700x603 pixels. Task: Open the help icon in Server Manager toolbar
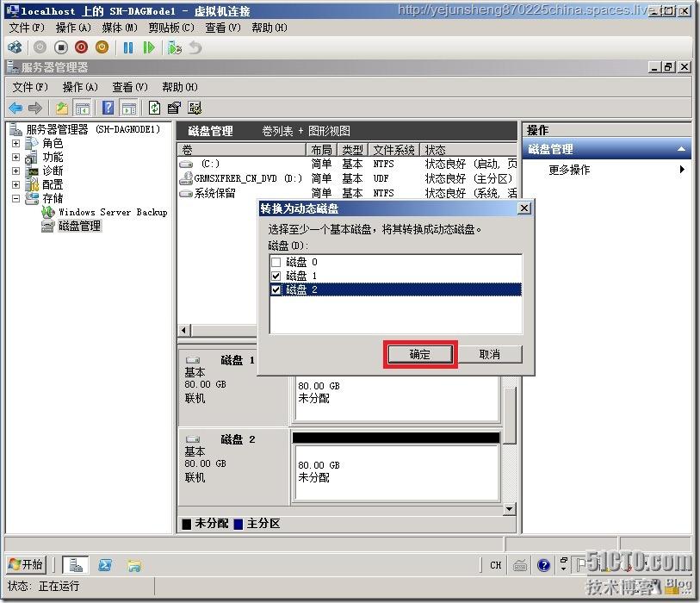[x=108, y=108]
